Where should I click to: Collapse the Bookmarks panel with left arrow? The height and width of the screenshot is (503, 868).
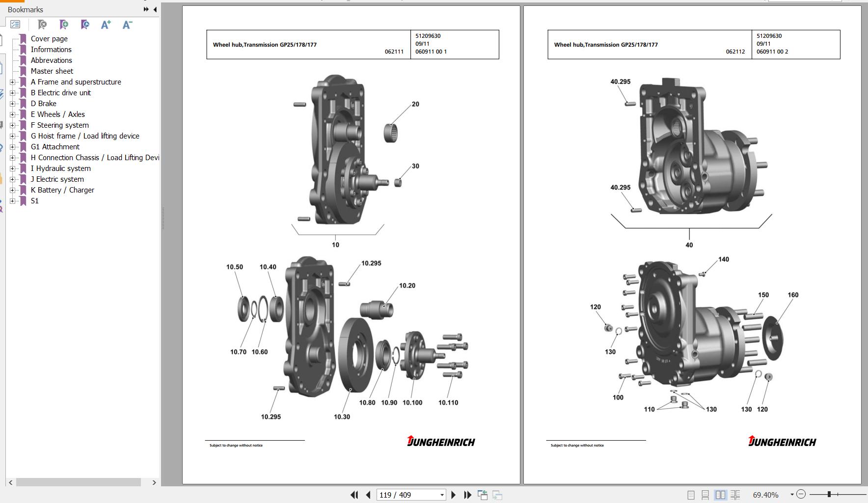tap(155, 9)
